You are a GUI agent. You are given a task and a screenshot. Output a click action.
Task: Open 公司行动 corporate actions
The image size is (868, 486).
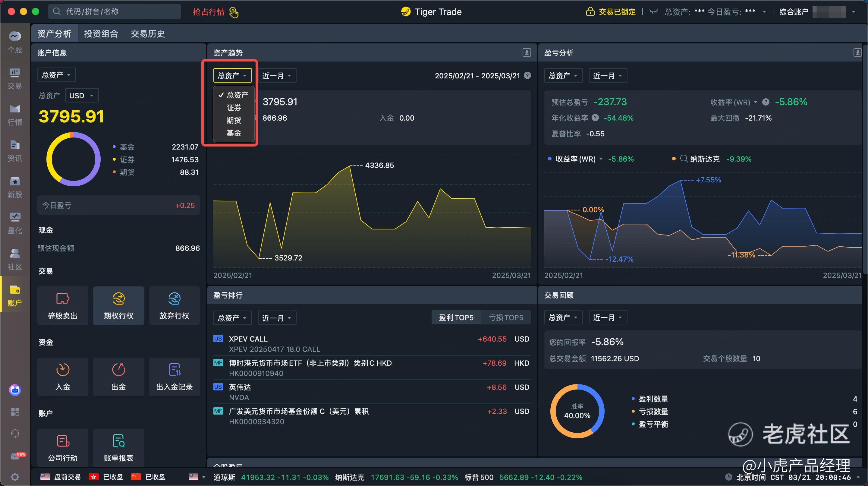63,448
